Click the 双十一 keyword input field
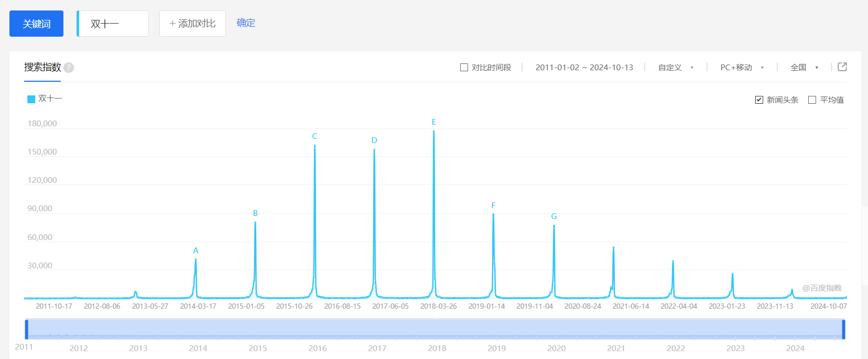 pos(114,24)
